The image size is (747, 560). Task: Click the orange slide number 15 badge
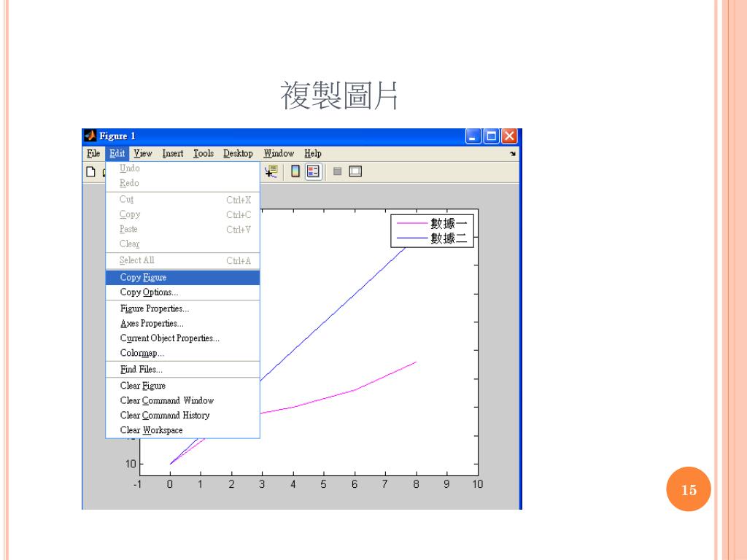click(689, 489)
